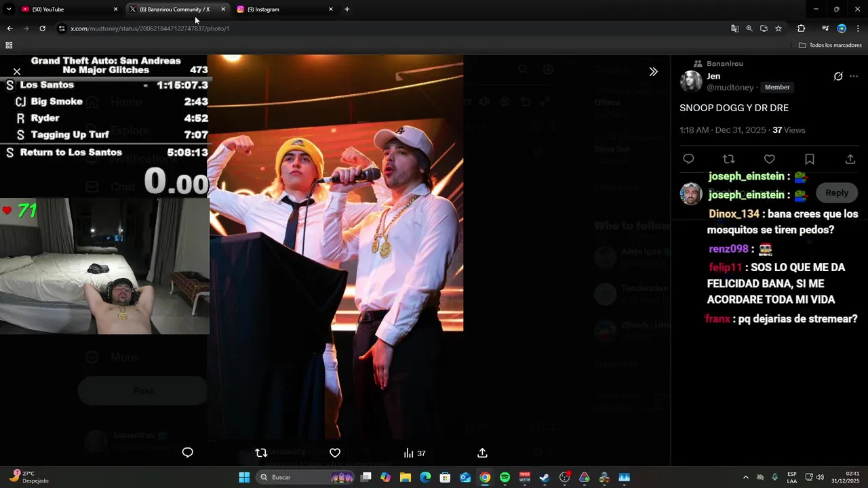
Task: Like the post with the sidebar heart icon
Action: [769, 159]
